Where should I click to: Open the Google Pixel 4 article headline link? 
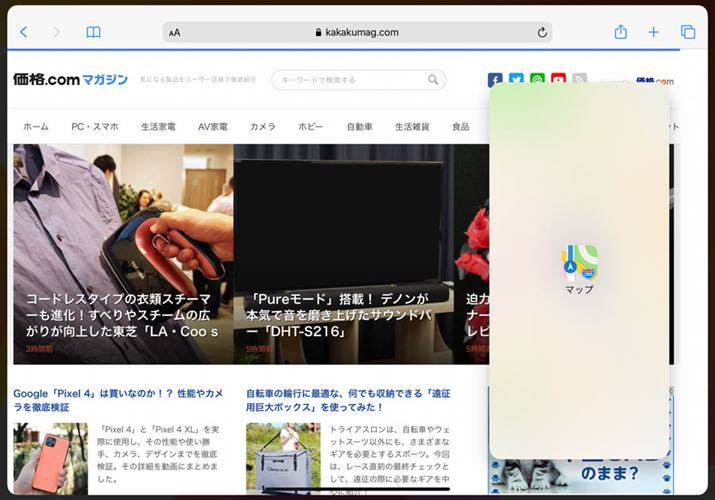coord(118,399)
